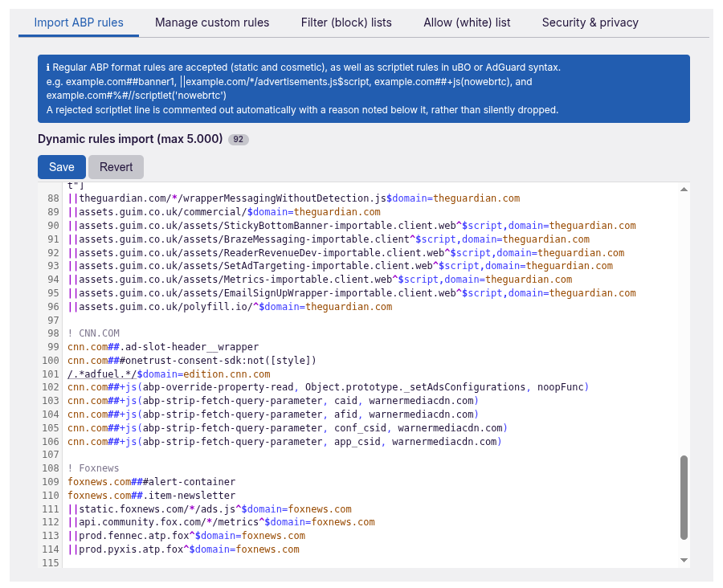Click the caid strip-fetch-query-parameter rule

(x=273, y=401)
